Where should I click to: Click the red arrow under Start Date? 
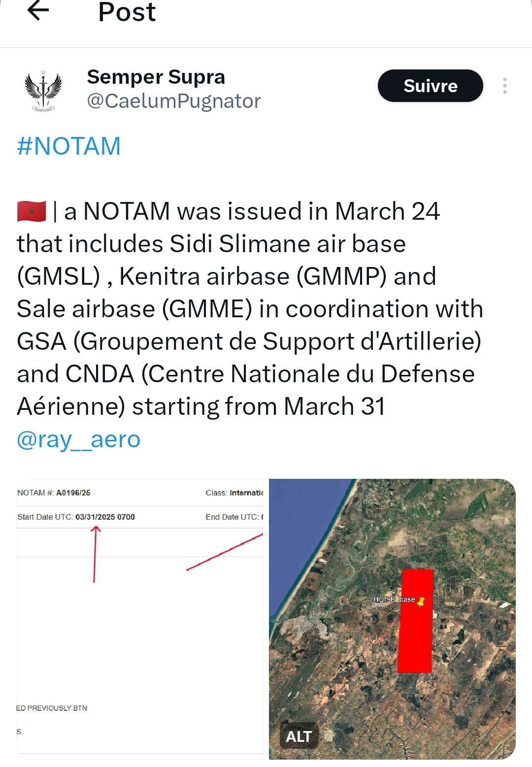95,554
